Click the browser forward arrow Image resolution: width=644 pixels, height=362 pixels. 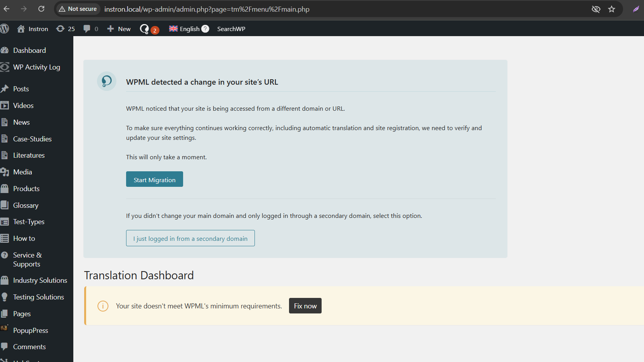(x=24, y=9)
